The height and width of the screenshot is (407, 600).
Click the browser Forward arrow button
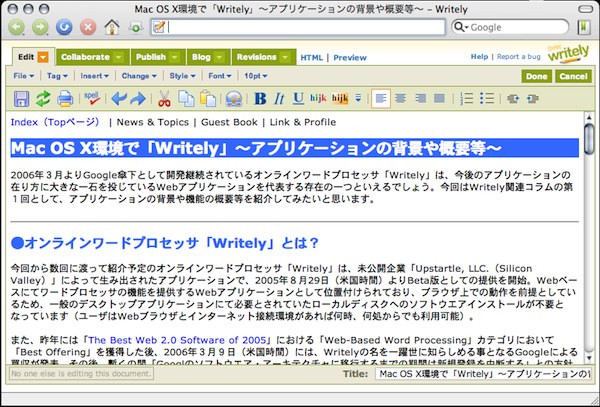[x=40, y=27]
